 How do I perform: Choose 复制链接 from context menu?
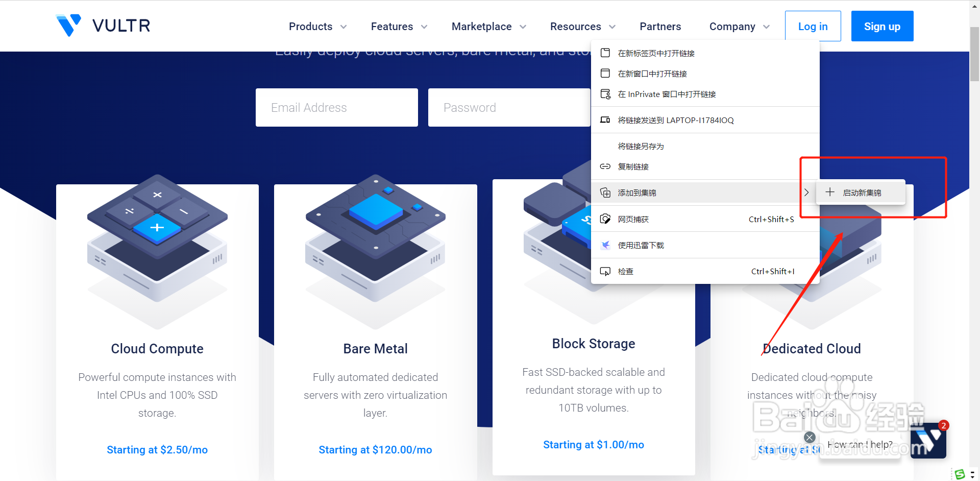(705, 166)
